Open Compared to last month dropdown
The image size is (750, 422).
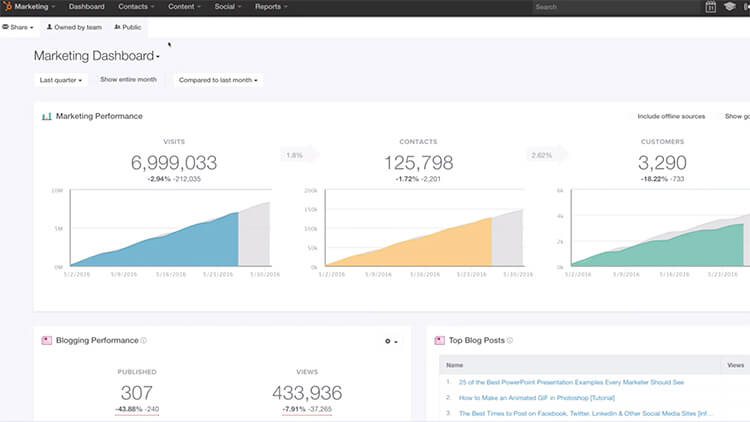[218, 80]
